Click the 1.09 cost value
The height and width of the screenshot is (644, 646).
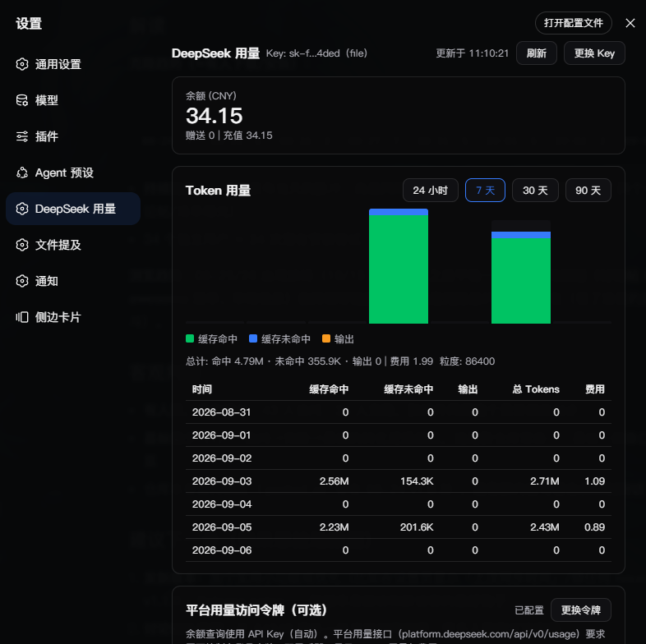pyautogui.click(x=594, y=481)
